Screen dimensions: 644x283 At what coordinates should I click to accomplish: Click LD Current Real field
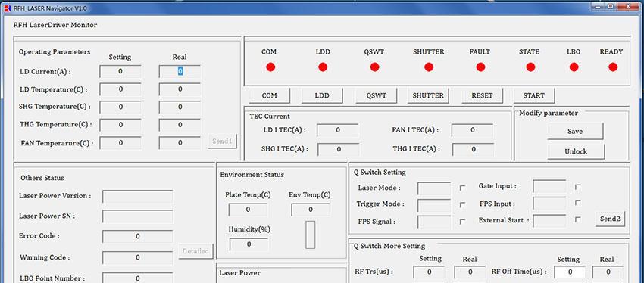click(x=180, y=71)
